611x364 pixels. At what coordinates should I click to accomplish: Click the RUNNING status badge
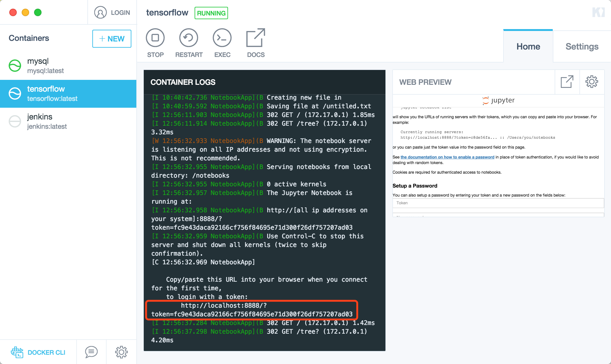pos(211,13)
